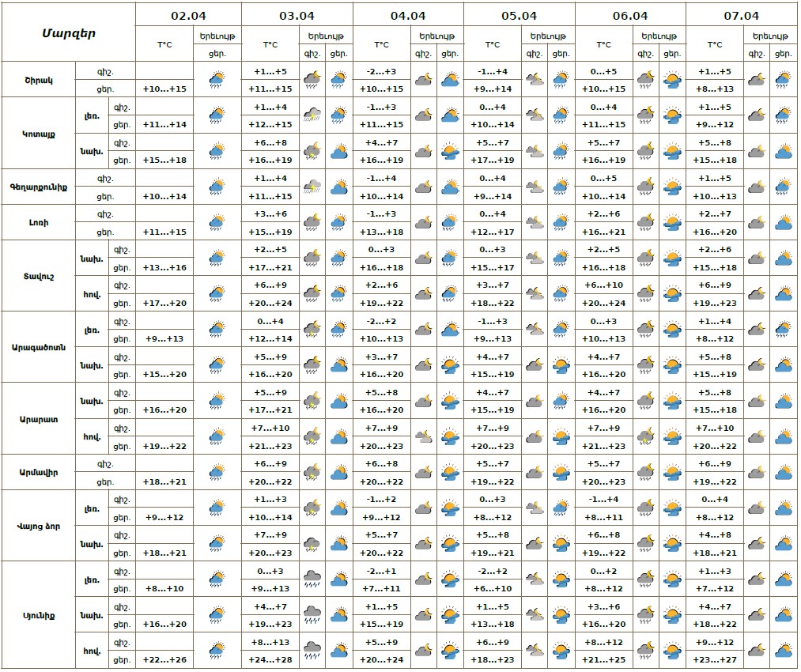Select the 02.04 date column header
Screen dimensions: 801x672
click(x=188, y=15)
